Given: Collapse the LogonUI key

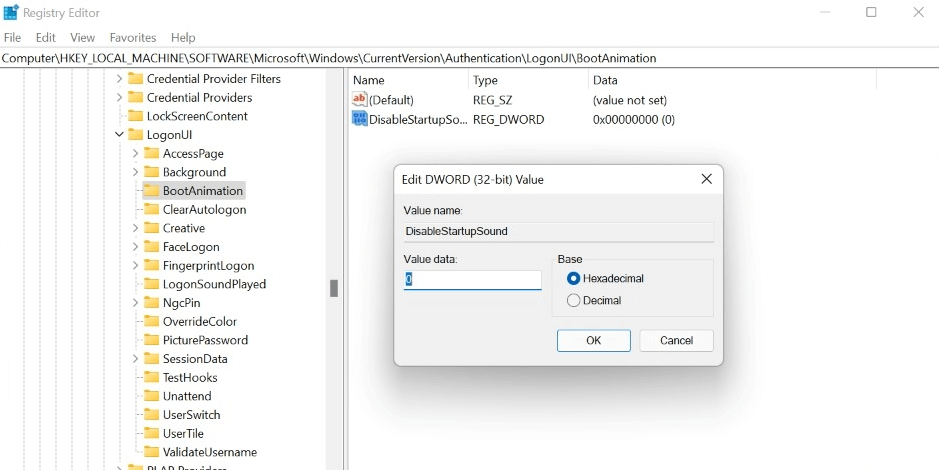Looking at the screenshot, I should click(x=119, y=135).
